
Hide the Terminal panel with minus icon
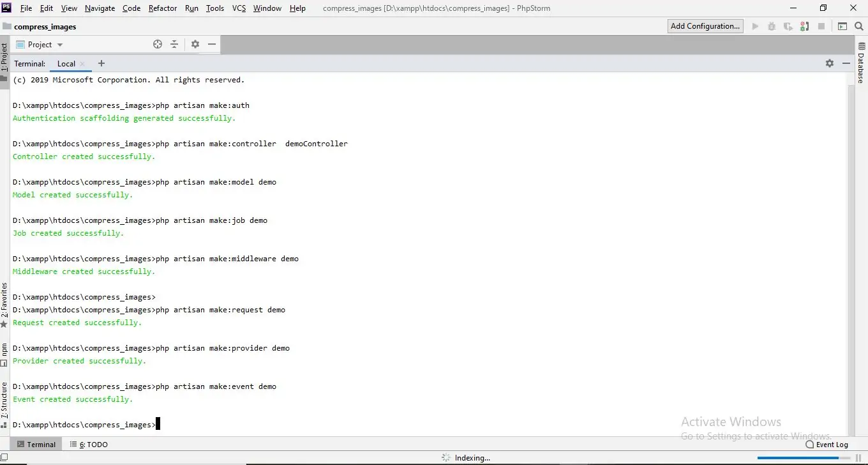[x=846, y=63]
